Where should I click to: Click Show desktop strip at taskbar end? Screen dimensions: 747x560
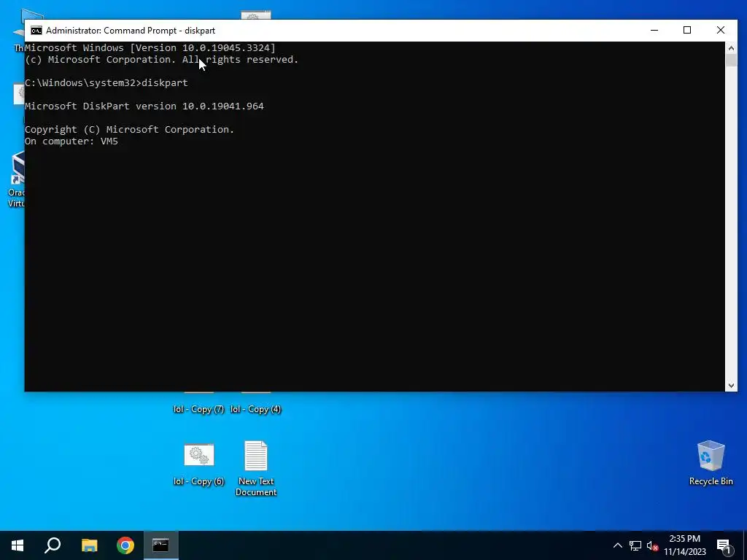coord(745,545)
